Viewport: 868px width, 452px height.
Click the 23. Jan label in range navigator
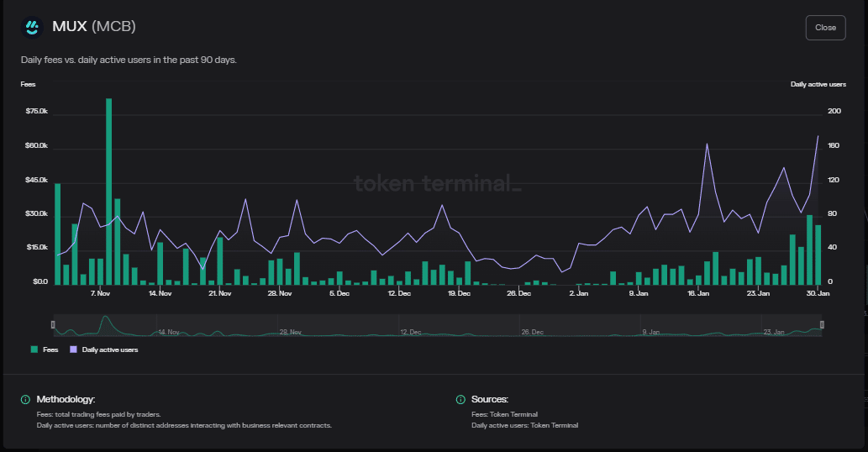(774, 332)
